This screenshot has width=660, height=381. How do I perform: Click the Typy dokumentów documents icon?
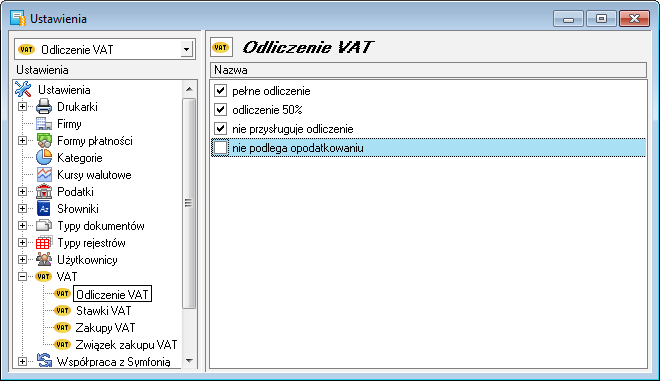coord(44,226)
